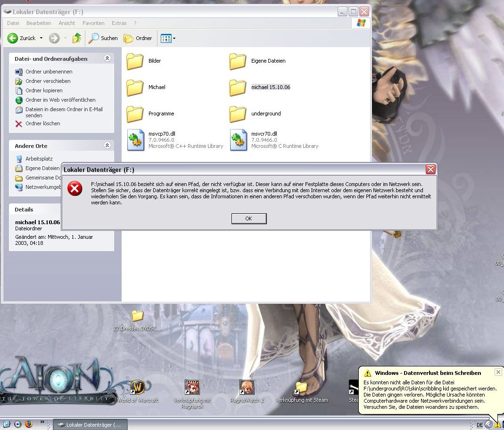
Task: Collapse the Datei- und Ordneraufgaben panel
Action: [x=107, y=58]
